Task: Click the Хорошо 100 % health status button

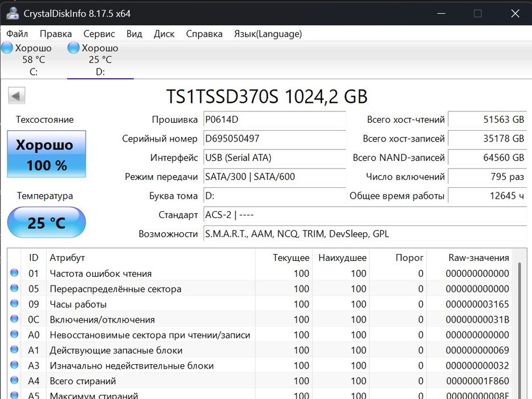Action: [x=47, y=154]
